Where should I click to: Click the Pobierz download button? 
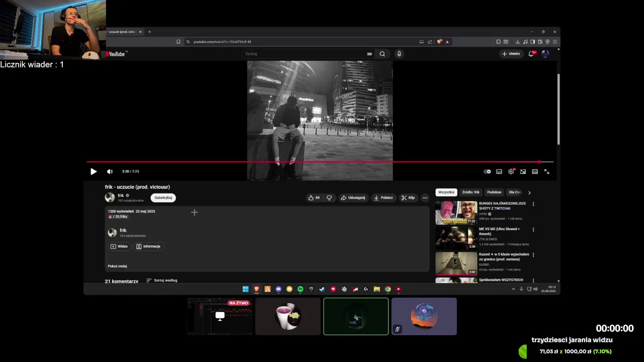(383, 198)
